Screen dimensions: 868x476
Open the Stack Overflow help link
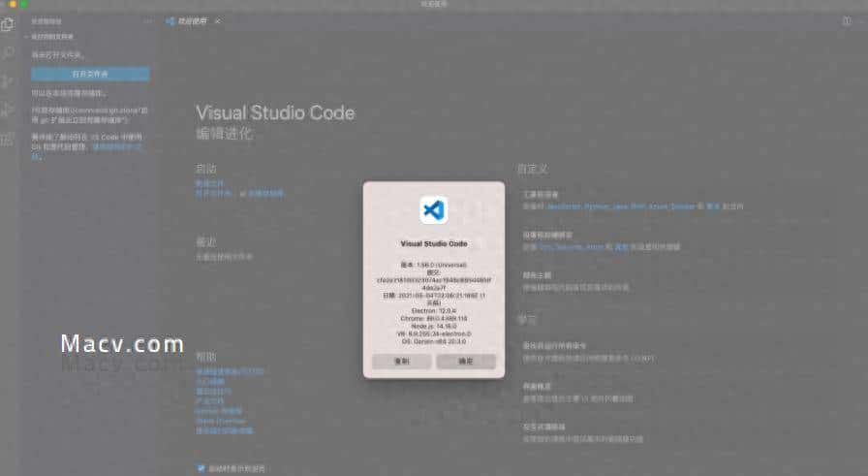220,421
